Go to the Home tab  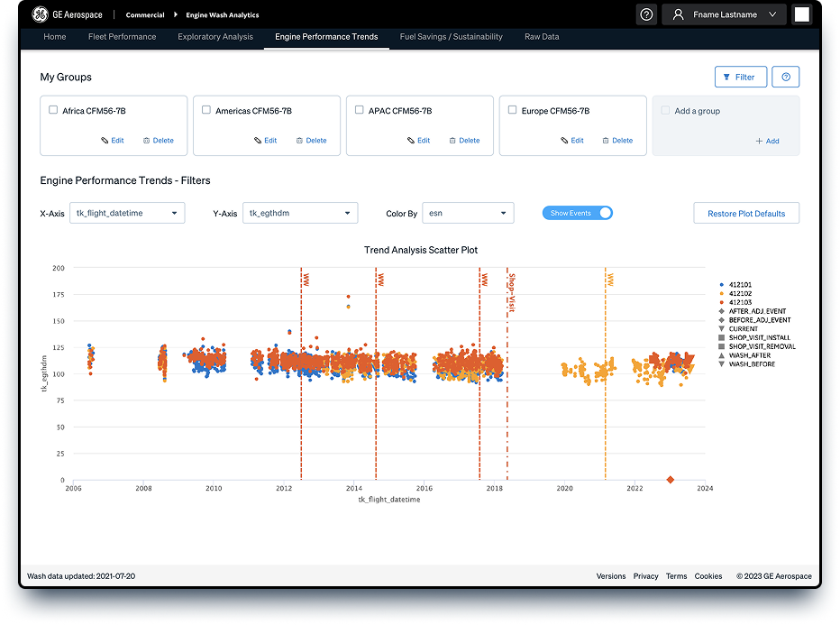click(55, 36)
